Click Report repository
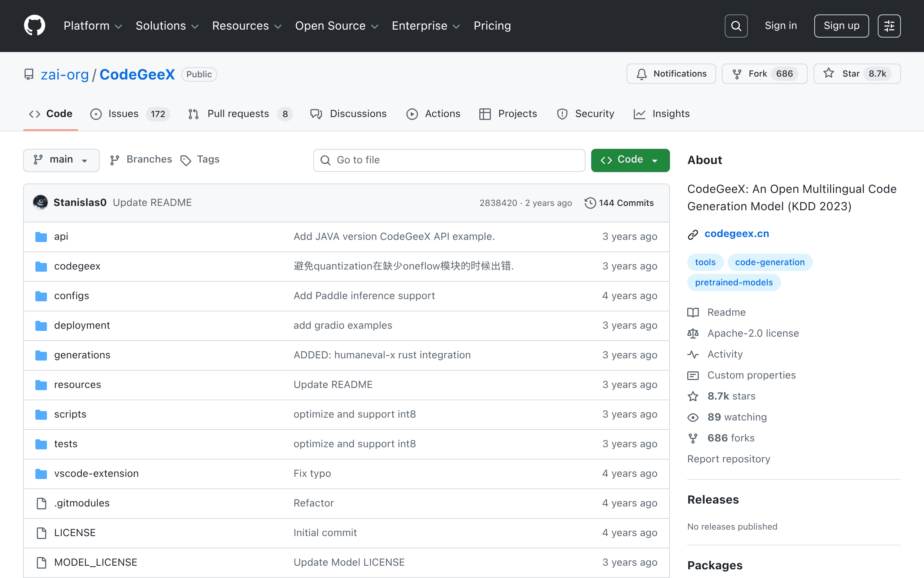 (x=728, y=459)
